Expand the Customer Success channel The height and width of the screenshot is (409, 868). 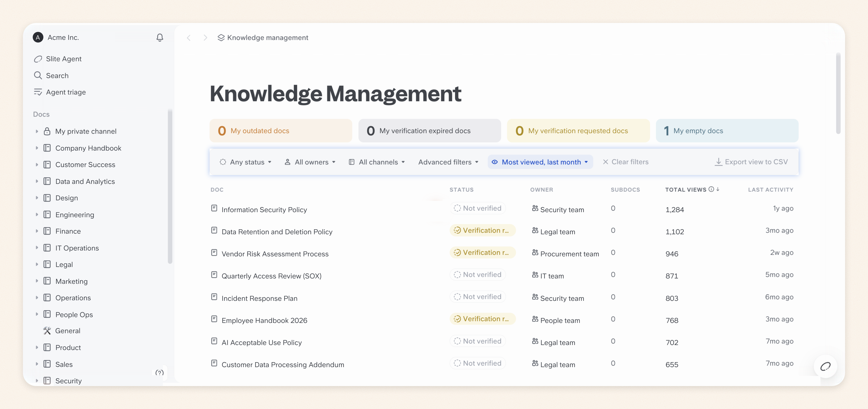pos(37,164)
